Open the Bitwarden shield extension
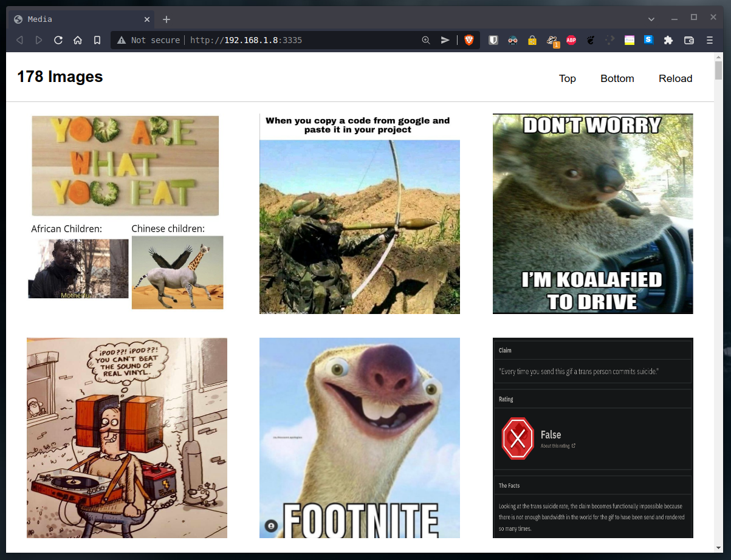Image resolution: width=731 pixels, height=560 pixels. point(494,40)
